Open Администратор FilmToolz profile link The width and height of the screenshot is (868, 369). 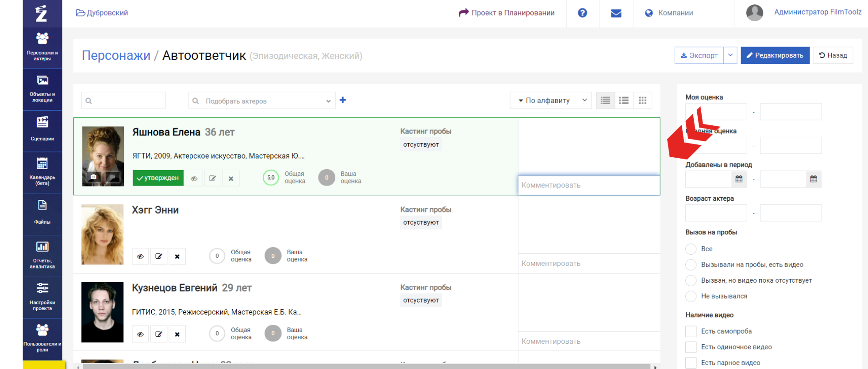point(818,12)
